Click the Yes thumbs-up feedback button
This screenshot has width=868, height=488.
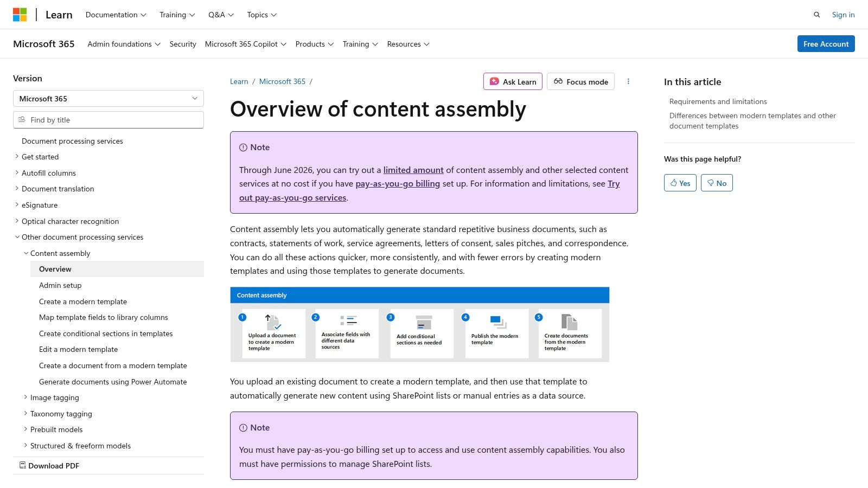pos(680,183)
